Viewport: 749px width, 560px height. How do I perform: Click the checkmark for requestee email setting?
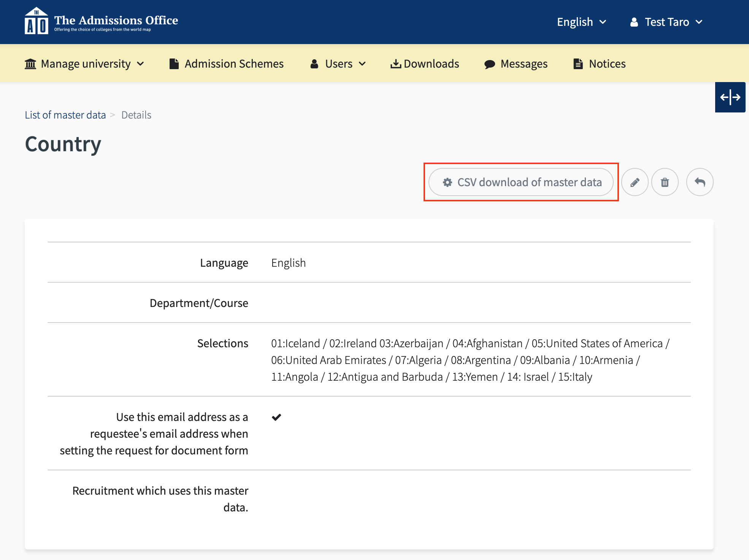276,417
